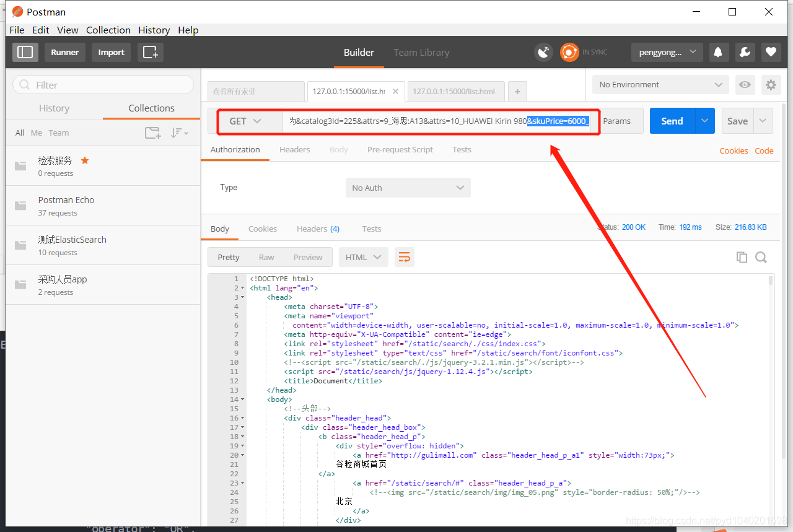Close the active 127.0.0.1:15000/list.ht tab

(x=396, y=92)
